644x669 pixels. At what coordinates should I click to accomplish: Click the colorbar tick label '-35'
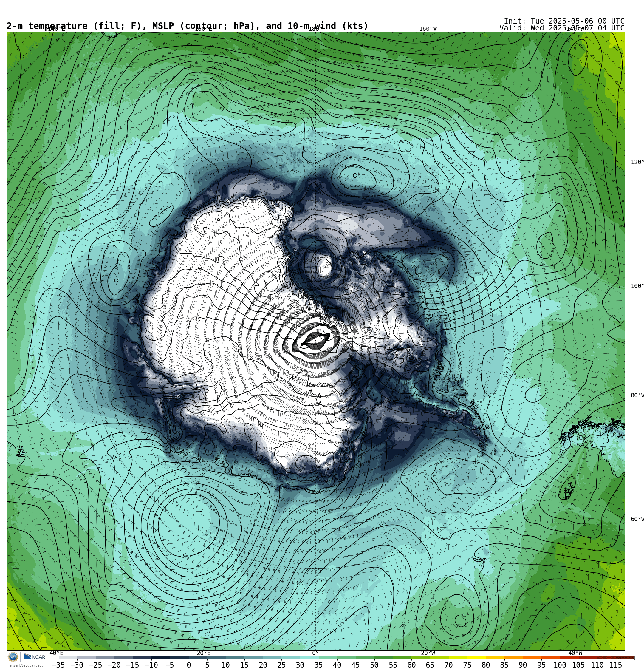[58, 665]
